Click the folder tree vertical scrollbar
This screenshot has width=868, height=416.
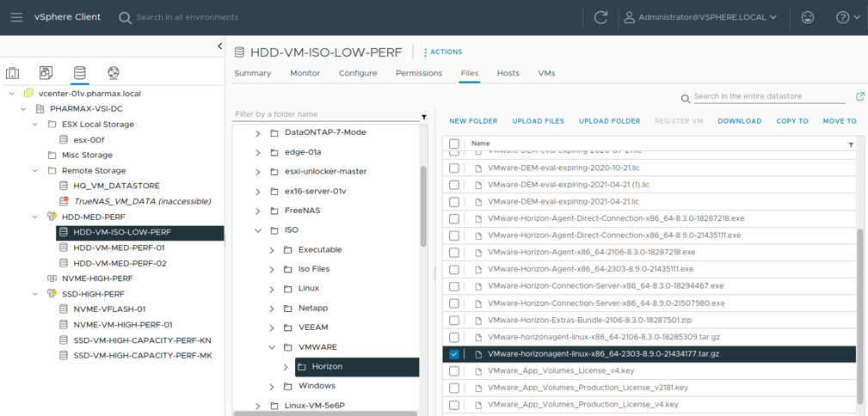tap(423, 207)
